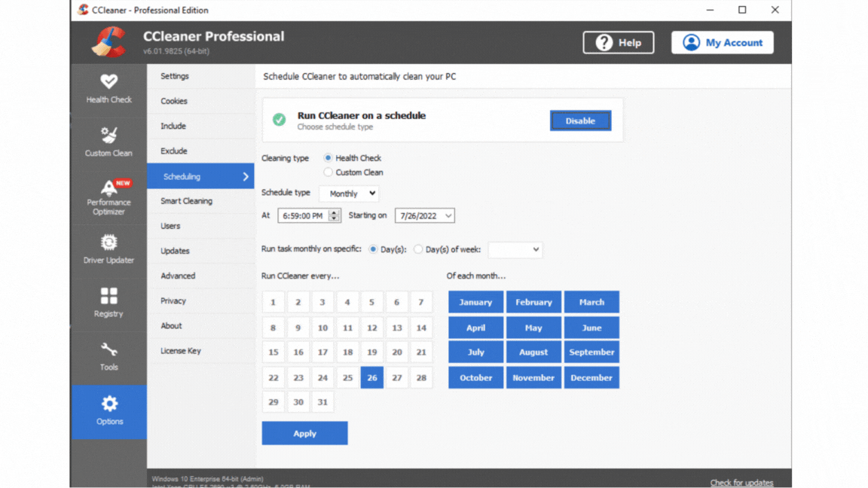Toggle the July month button
868x488 pixels.
pos(475,352)
